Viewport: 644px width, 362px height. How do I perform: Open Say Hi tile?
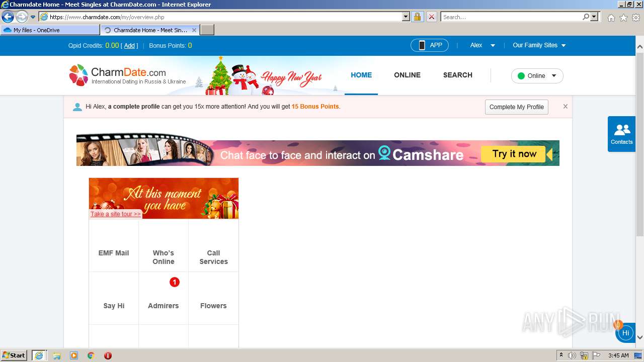coord(114,298)
